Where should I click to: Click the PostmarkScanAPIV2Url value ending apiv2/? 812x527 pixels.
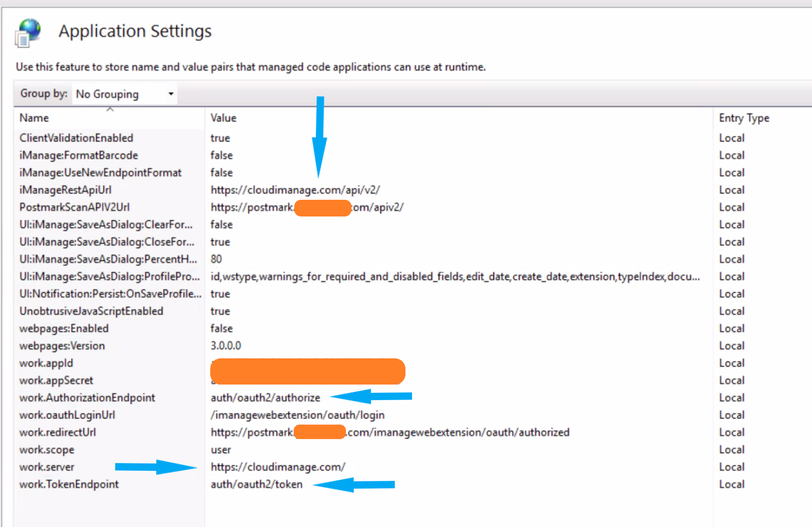point(307,207)
